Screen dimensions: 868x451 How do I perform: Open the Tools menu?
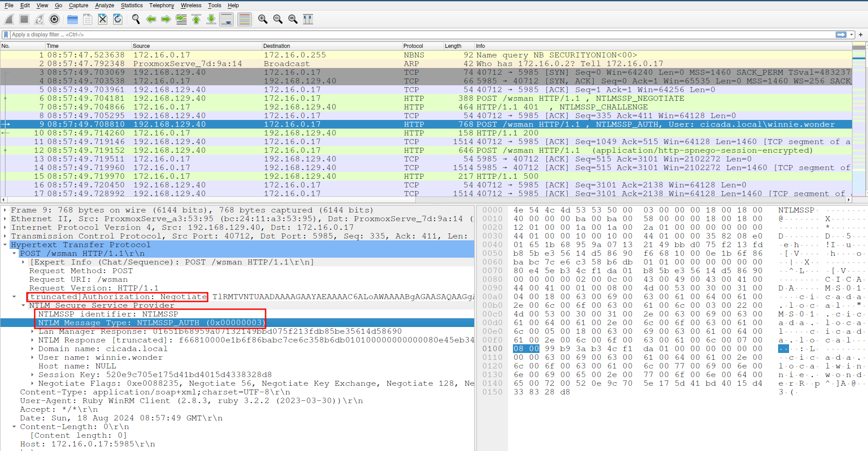point(214,5)
